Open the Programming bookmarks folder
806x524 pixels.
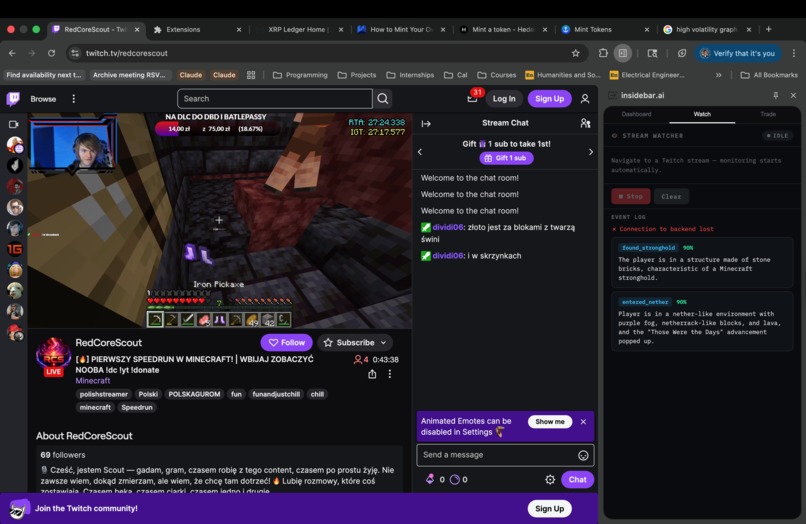(x=300, y=75)
